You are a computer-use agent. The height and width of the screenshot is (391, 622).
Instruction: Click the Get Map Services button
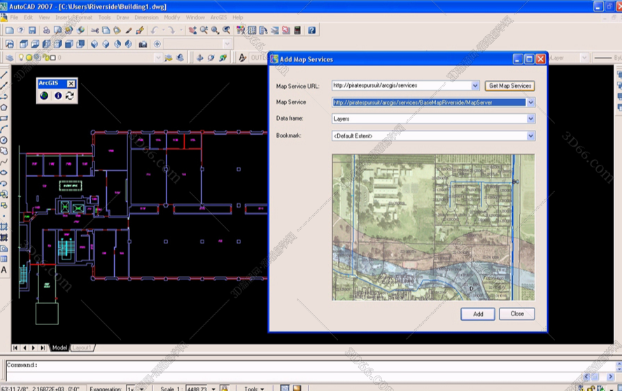510,86
